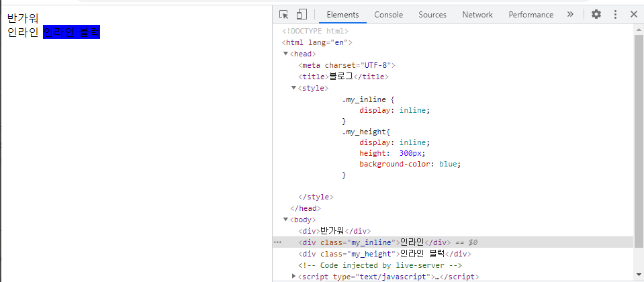This screenshot has height=282, width=644.
Task: Click the 반가워 text on page
Action: 23,18
